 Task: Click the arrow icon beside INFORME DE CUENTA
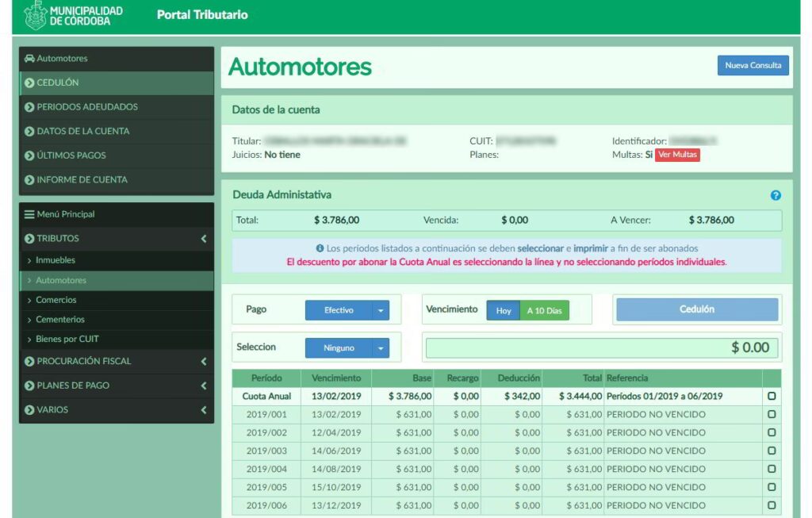(x=29, y=180)
